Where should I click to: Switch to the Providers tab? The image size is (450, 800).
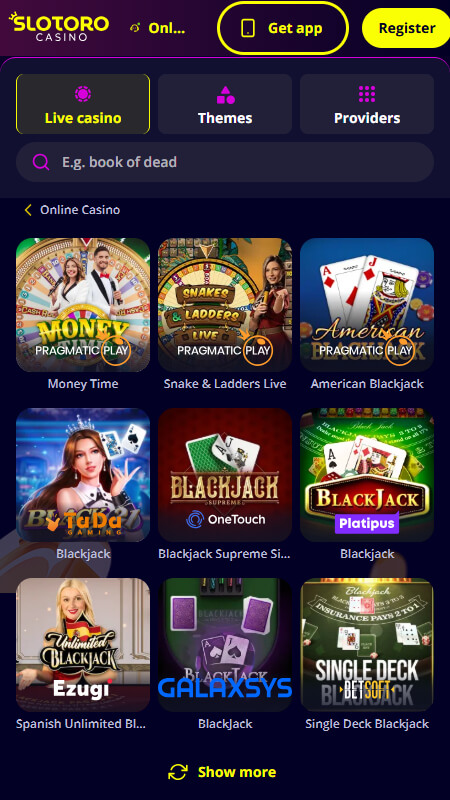click(x=367, y=104)
